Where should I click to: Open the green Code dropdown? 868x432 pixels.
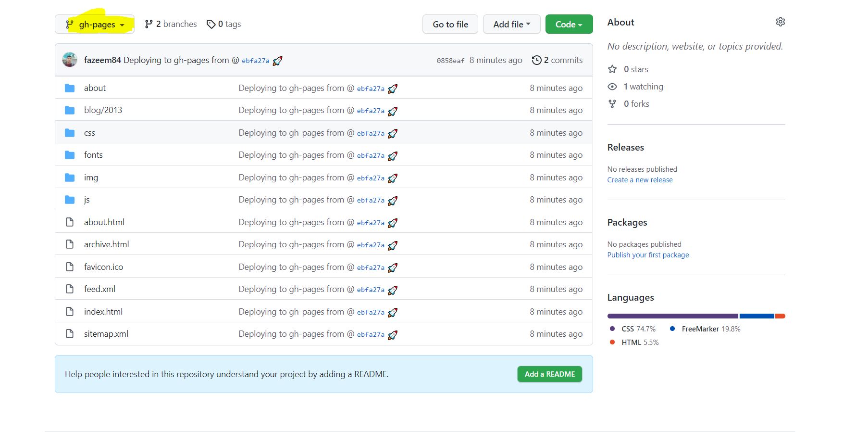(569, 25)
